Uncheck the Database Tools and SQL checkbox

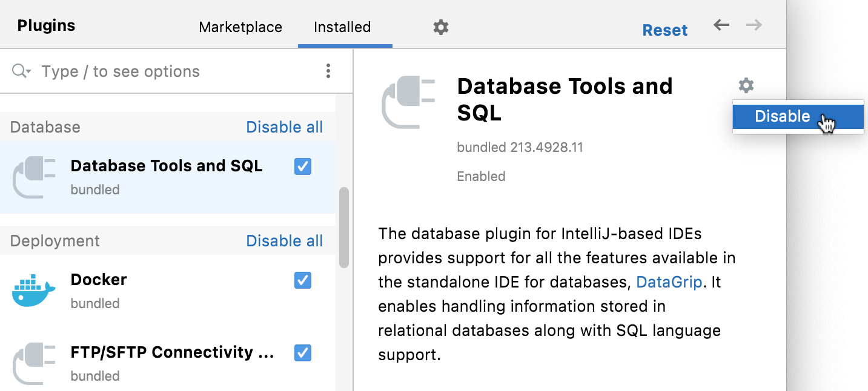302,166
